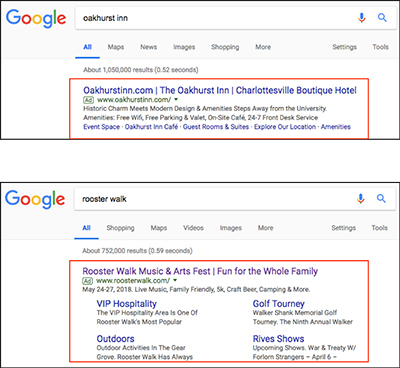Click microphone icon in oakhurst inn search box

(362, 18)
